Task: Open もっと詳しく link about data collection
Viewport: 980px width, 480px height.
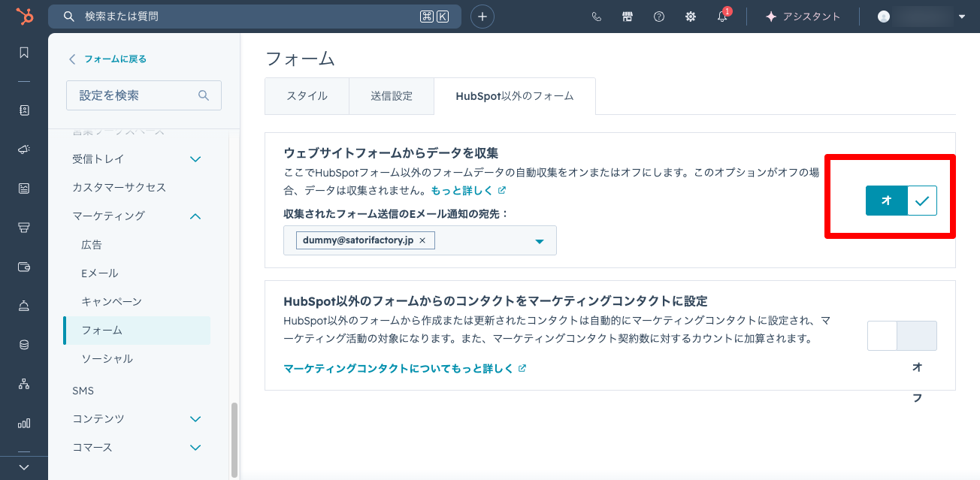Action: pos(468,191)
